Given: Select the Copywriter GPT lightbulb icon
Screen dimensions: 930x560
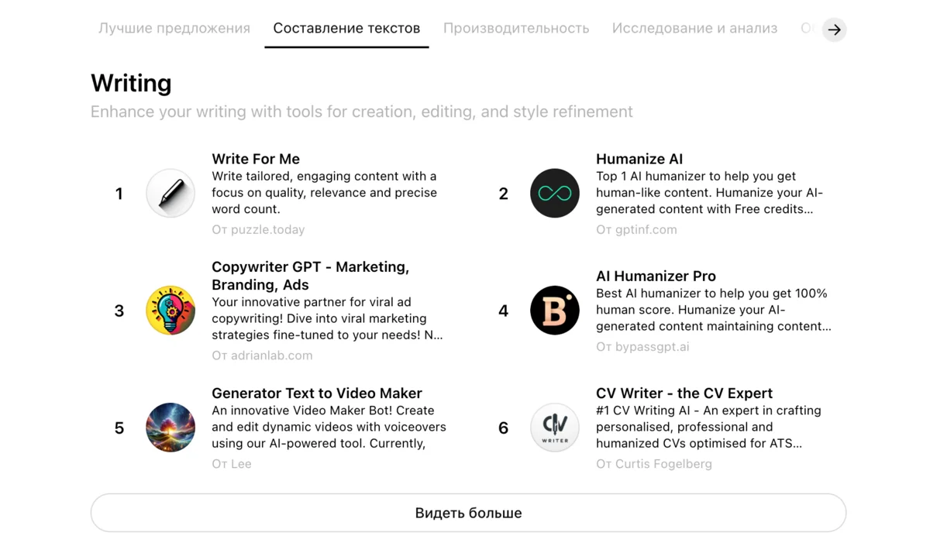Looking at the screenshot, I should [170, 311].
